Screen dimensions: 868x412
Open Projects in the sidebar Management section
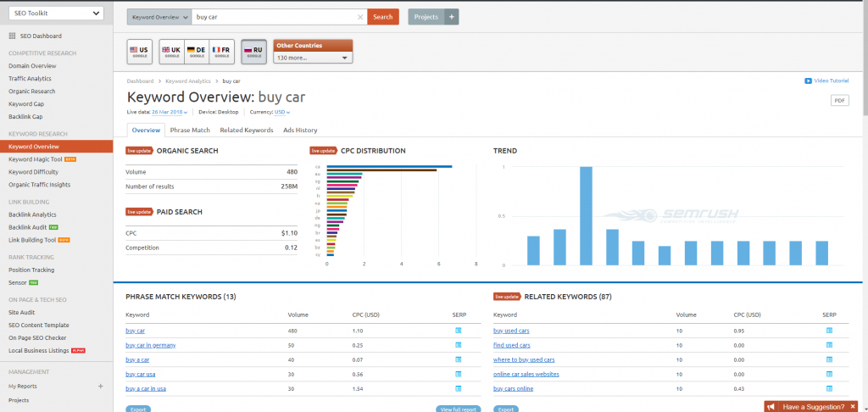pos(19,400)
